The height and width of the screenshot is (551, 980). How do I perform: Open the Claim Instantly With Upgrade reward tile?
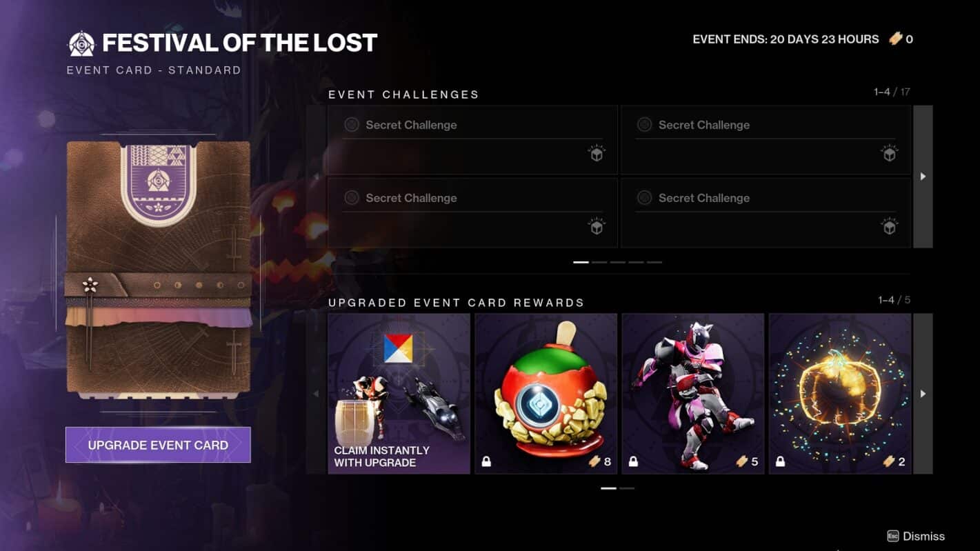point(399,394)
